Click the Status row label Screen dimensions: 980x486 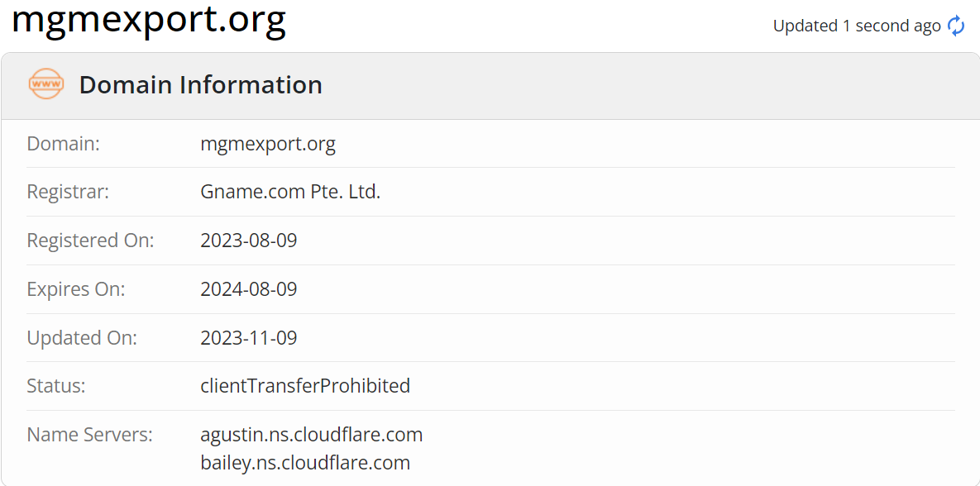pyautogui.click(x=53, y=385)
